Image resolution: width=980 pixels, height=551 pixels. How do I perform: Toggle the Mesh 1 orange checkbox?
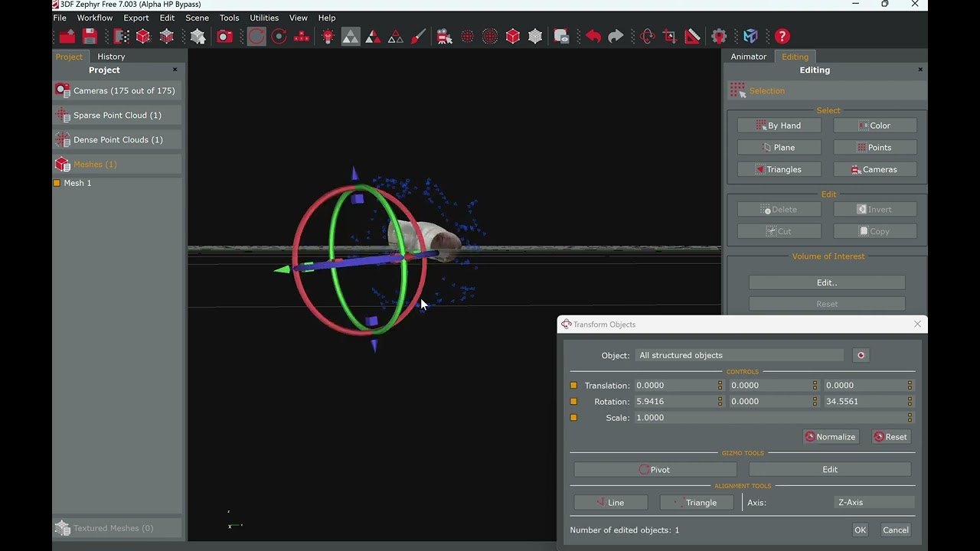click(57, 183)
